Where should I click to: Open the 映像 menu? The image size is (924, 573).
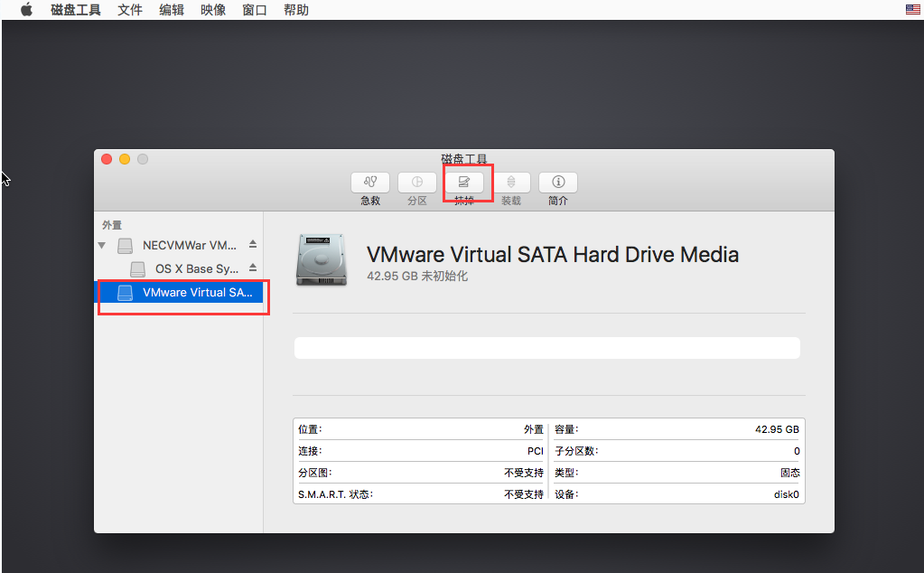click(x=213, y=10)
